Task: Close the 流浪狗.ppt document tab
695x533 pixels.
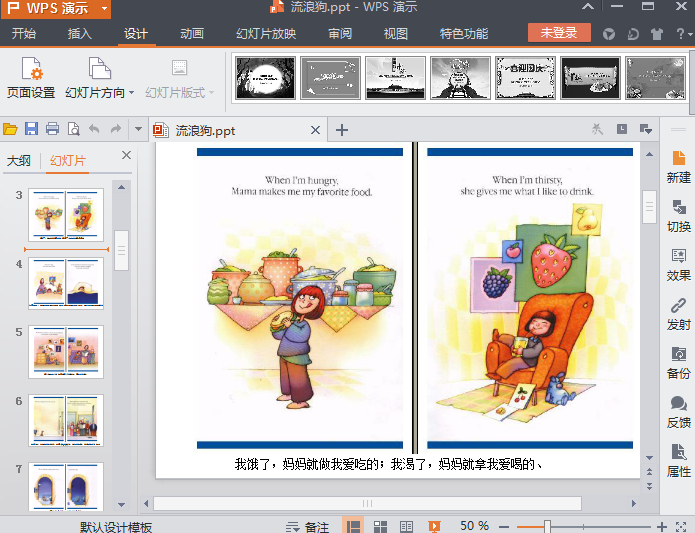Action: tap(315, 130)
